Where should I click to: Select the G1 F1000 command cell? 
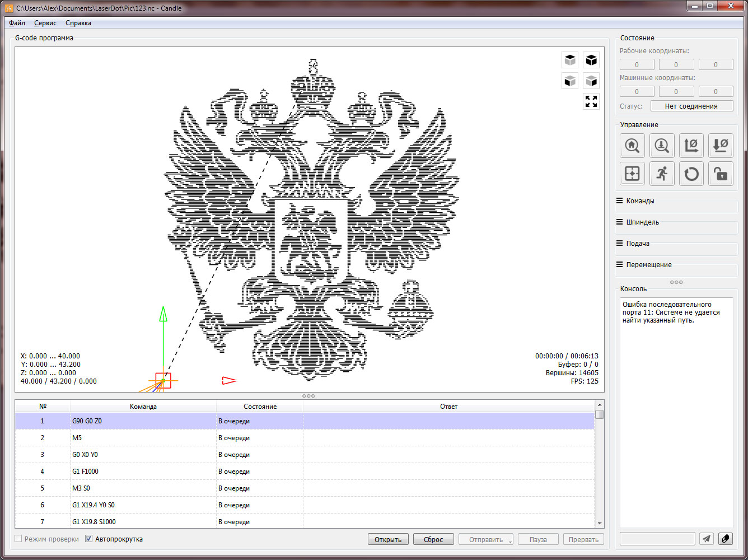(143, 472)
